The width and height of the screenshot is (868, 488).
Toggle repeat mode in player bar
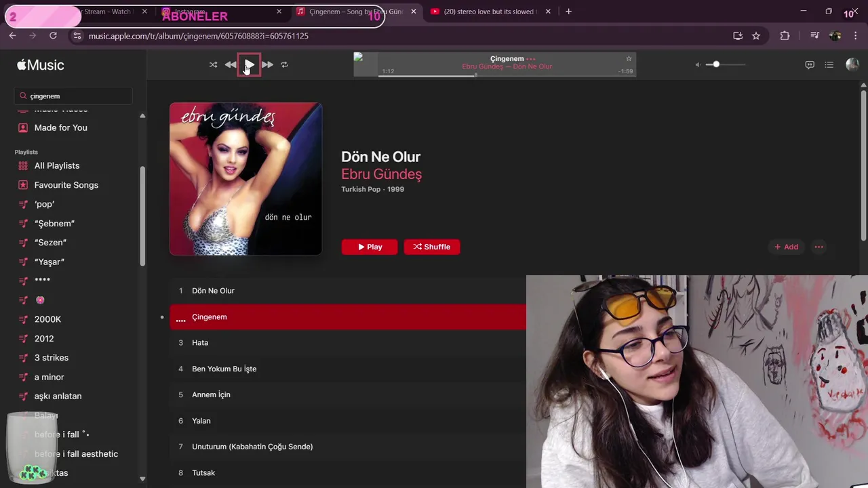pos(284,65)
